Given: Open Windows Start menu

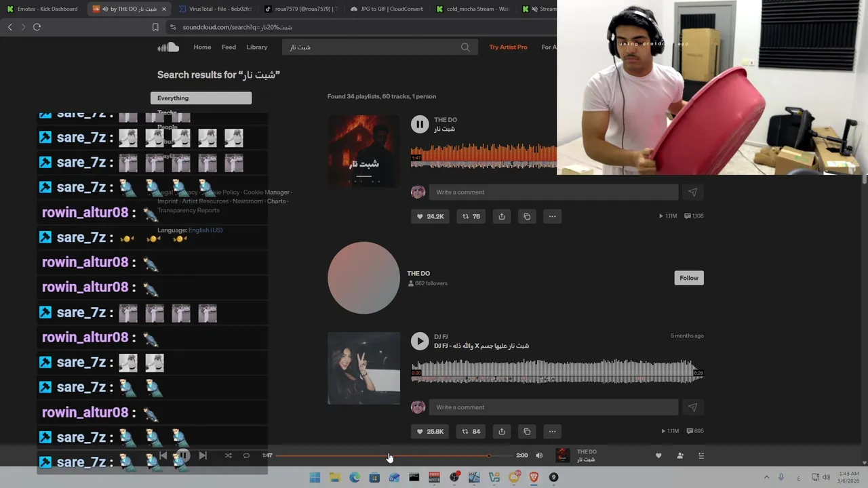Looking at the screenshot, I should click(x=315, y=477).
